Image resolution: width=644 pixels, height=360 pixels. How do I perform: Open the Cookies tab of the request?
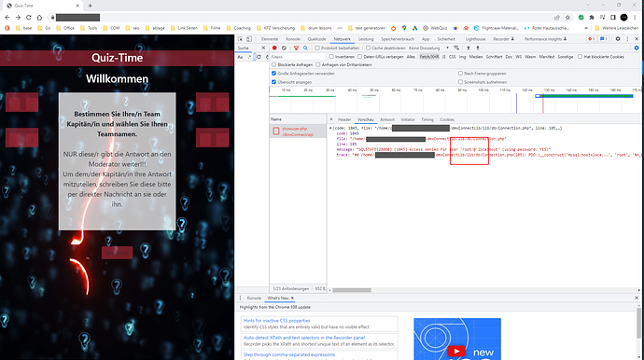click(447, 119)
